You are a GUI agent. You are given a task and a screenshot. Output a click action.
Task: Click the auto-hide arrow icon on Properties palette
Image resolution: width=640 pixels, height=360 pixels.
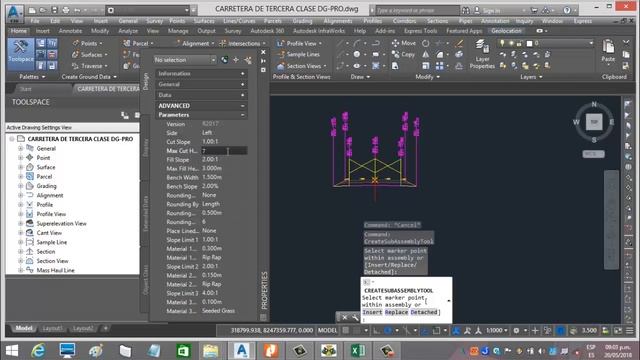coord(263,61)
